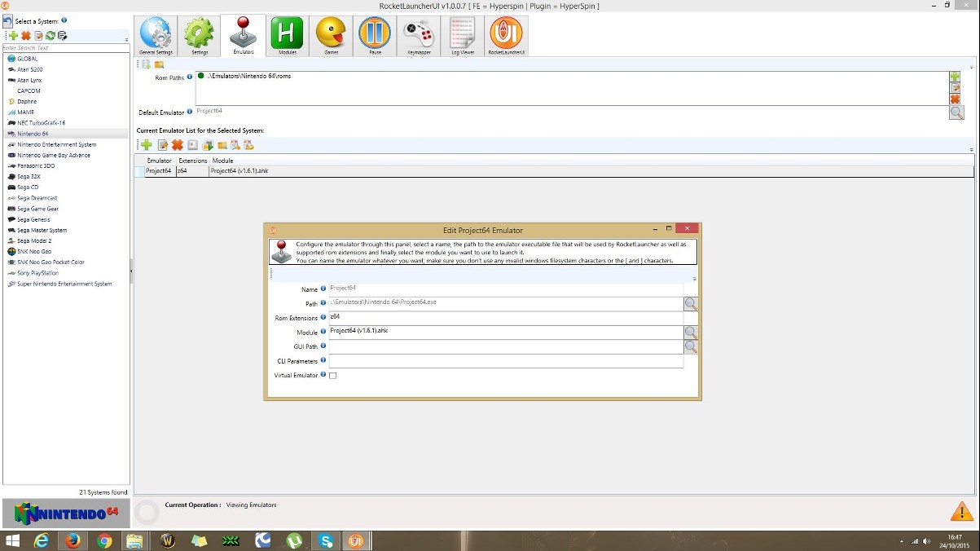Click the green add system icon
Viewport: 980px width, 551px height.
point(13,36)
